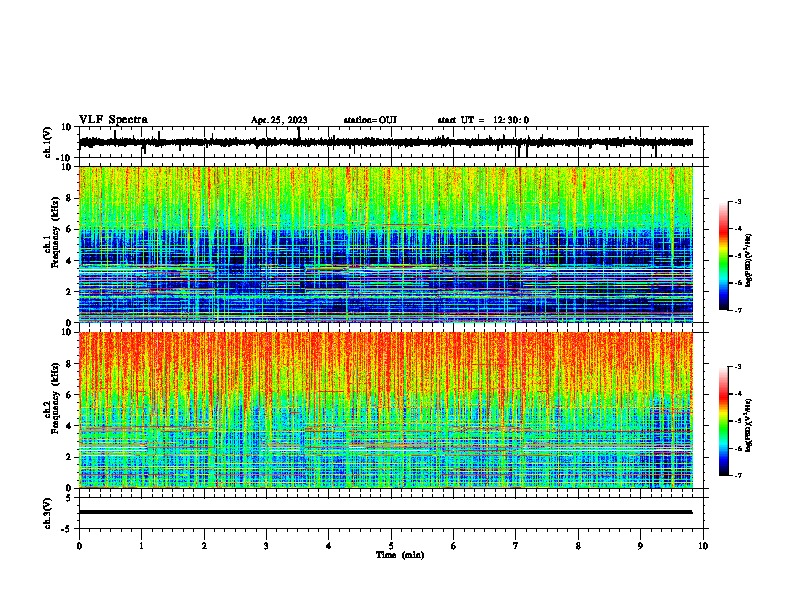Click the ch.2 spectrogram color scale bar
This screenshot has height=612, width=792.
point(723,421)
